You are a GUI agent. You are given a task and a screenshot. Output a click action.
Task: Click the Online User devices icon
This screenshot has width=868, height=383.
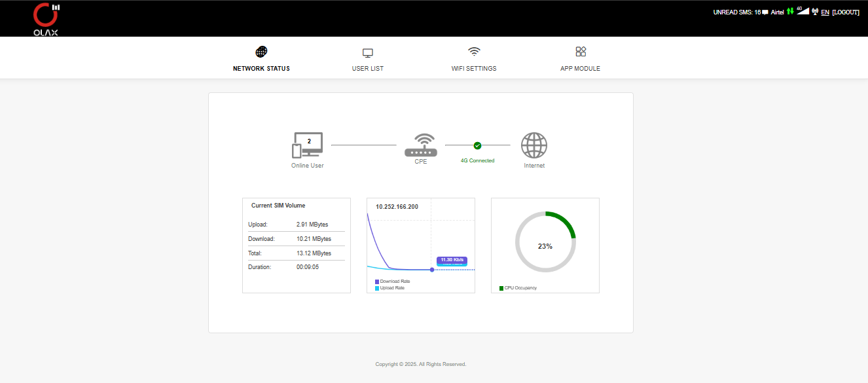[307, 145]
